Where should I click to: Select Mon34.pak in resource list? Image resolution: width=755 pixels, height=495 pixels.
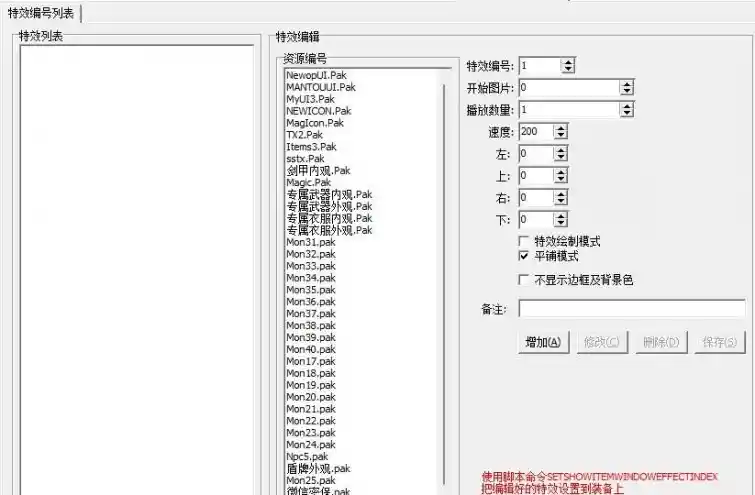click(311, 278)
